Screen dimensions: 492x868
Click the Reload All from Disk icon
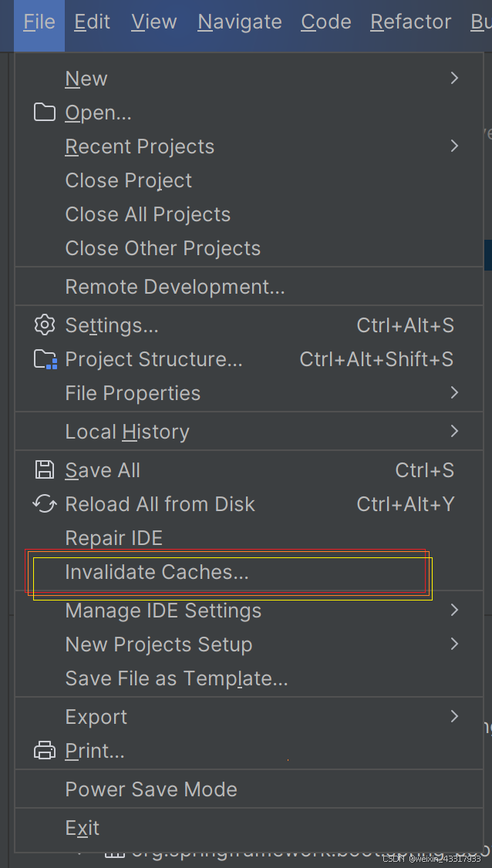tap(44, 503)
